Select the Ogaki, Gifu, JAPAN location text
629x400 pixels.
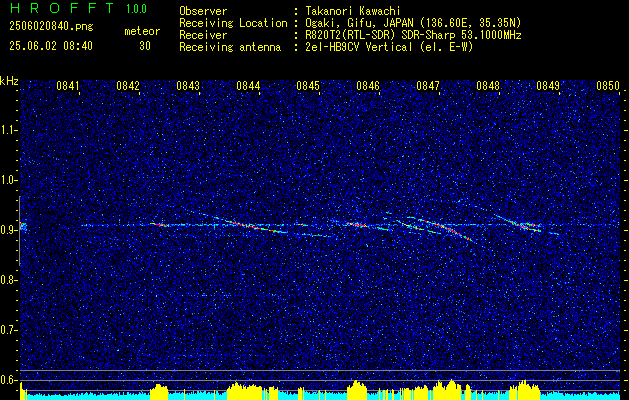(414, 23)
